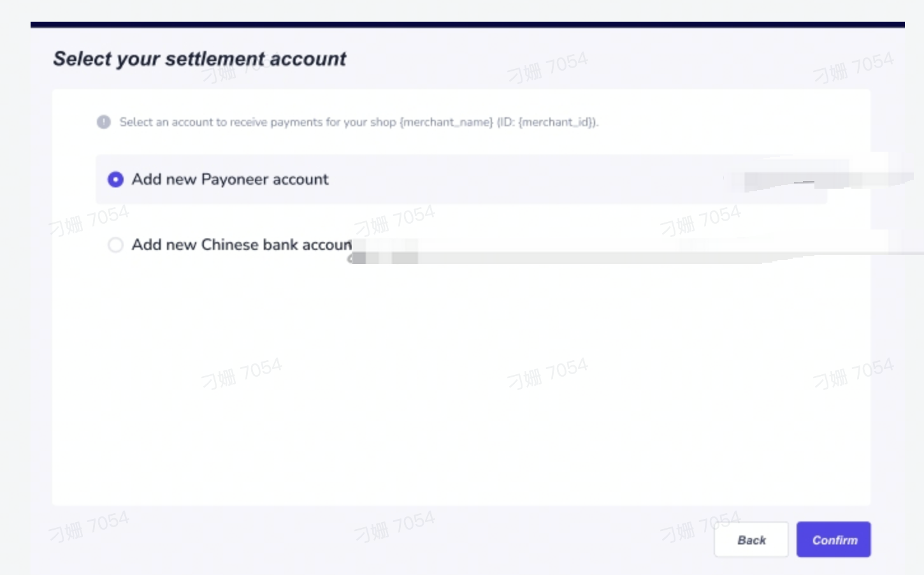Click the watermark text in the panel center
Screen dimensions: 924x575
click(547, 373)
